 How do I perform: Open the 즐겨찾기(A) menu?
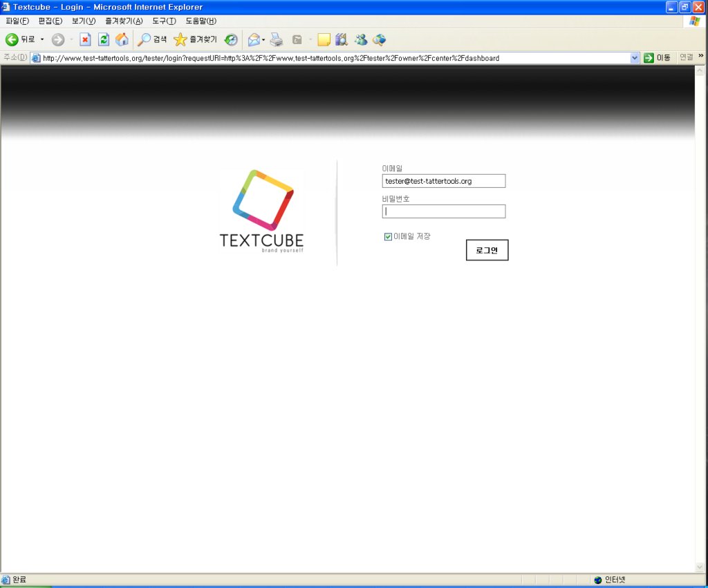point(124,21)
